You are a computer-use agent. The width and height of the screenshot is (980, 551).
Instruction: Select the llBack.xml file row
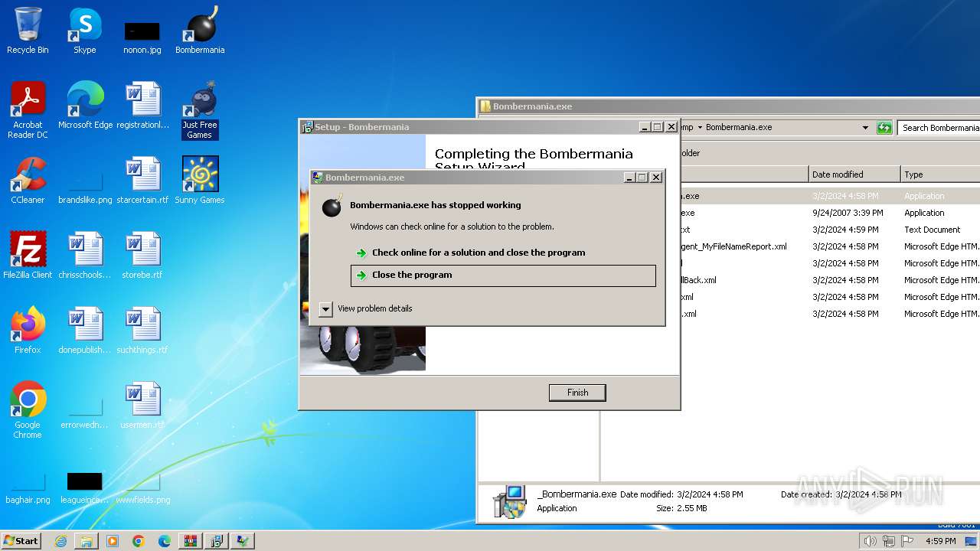[829, 280]
